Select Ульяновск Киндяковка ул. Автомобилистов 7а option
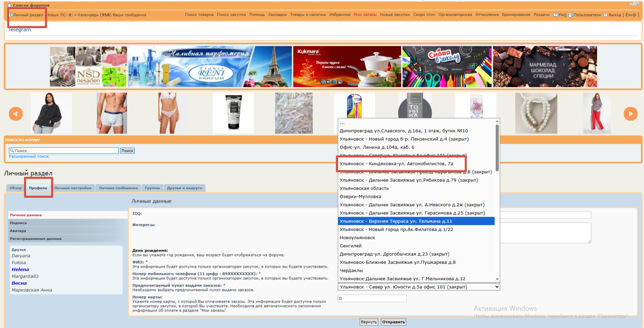This screenshot has height=328, width=644. (x=396, y=164)
